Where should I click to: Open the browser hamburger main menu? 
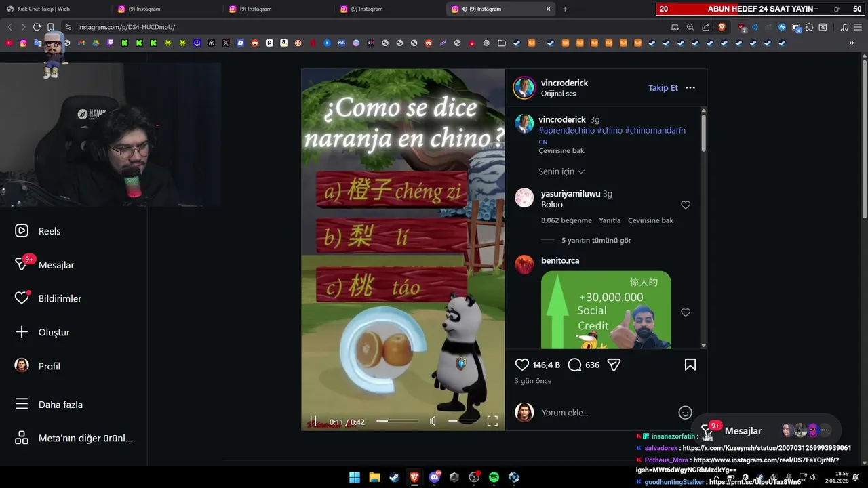859,27
